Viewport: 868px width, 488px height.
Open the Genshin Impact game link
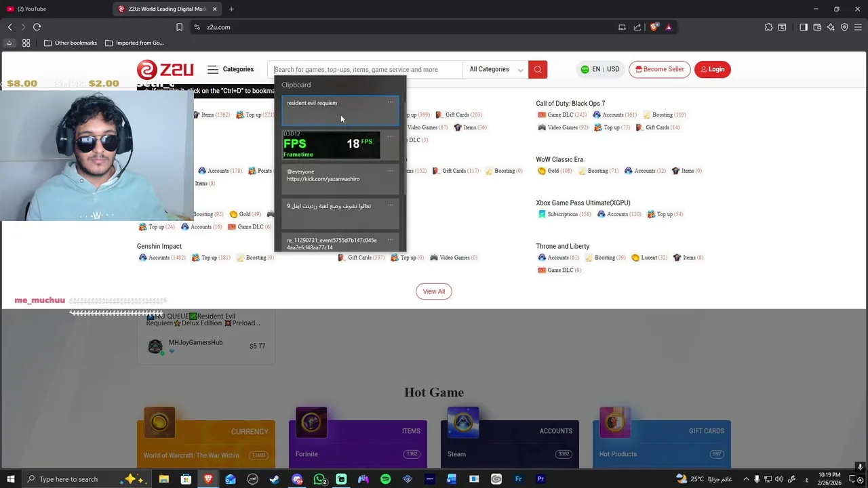pyautogui.click(x=159, y=246)
